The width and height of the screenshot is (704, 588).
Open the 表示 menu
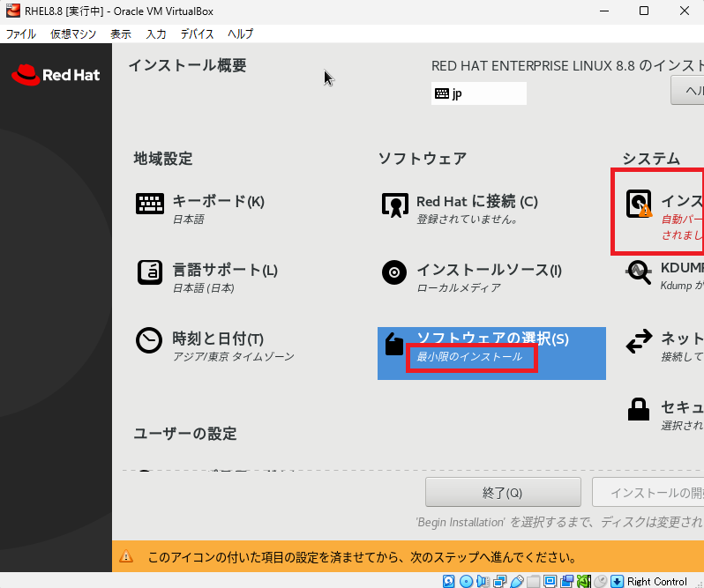click(x=120, y=34)
